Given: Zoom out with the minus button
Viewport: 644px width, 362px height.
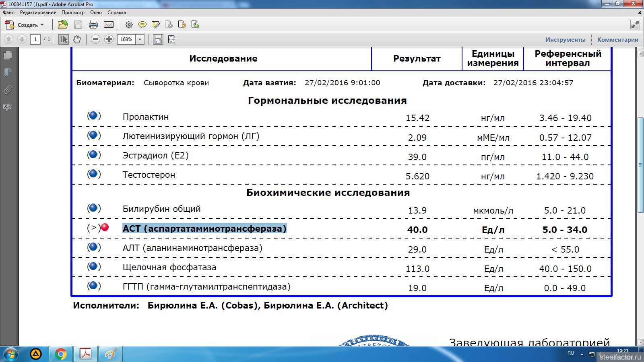Looking at the screenshot, I should pyautogui.click(x=95, y=39).
